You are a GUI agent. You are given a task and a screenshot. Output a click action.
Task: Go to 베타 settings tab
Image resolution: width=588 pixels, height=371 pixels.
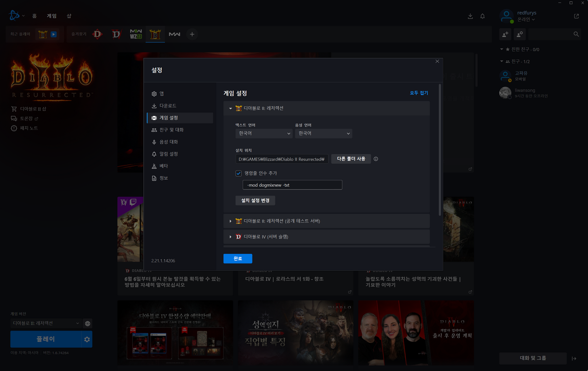point(180,166)
